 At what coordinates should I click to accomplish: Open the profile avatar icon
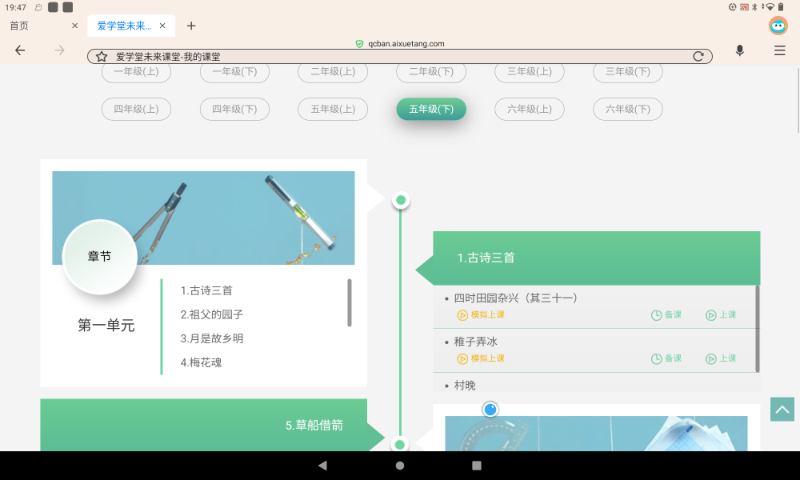[x=778, y=26]
